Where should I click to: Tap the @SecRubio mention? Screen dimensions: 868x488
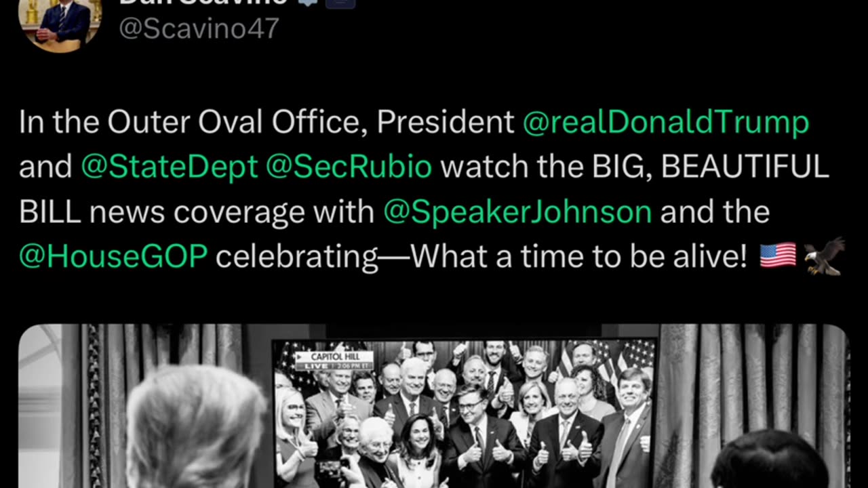coord(349,167)
